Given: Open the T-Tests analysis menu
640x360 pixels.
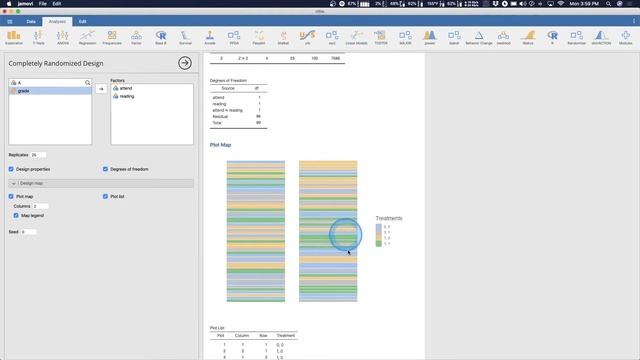Looking at the screenshot, I should tap(38, 38).
